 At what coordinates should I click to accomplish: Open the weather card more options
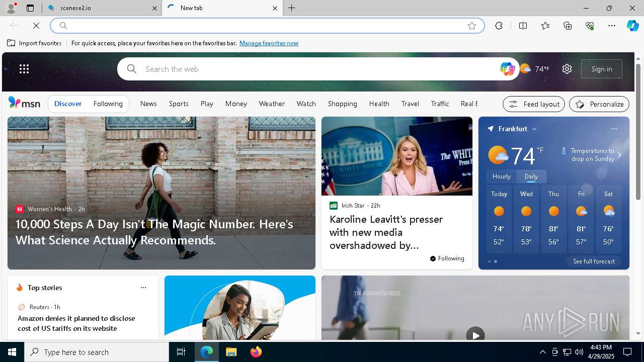[x=614, y=129]
